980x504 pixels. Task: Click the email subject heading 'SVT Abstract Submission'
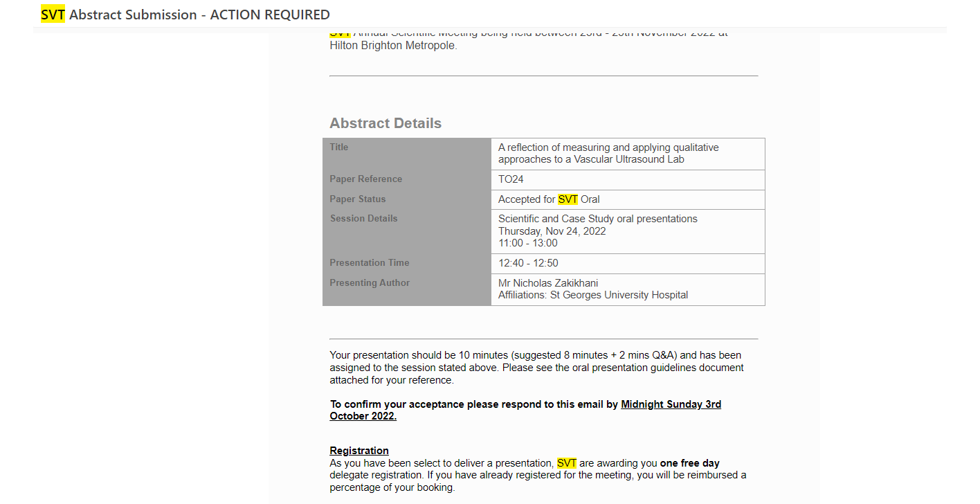tap(185, 15)
